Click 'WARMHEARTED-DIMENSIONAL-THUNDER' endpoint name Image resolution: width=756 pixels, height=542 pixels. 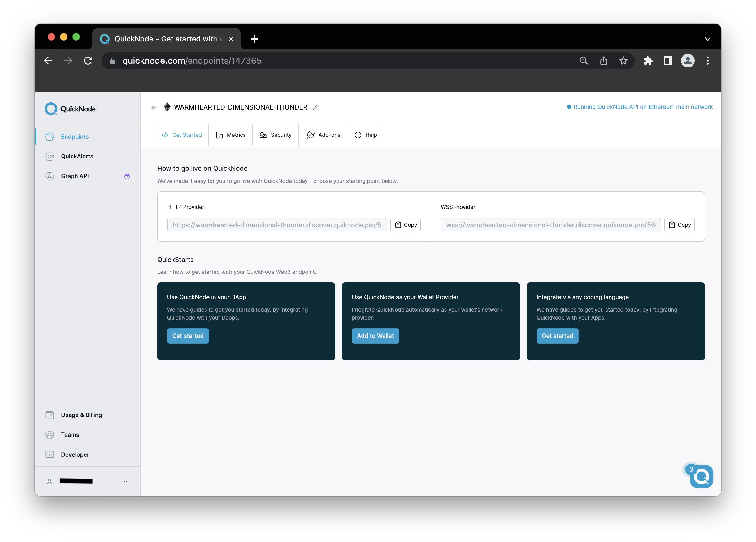pos(241,107)
